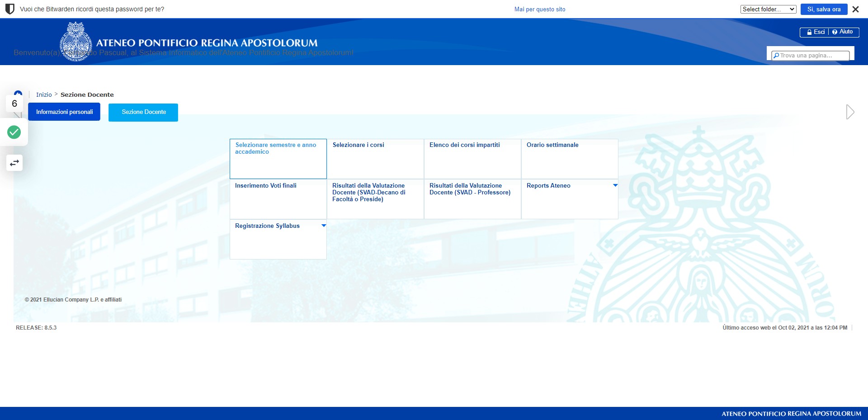Image resolution: width=868 pixels, height=420 pixels.
Task: Click the Esci logout link
Action: point(816,32)
